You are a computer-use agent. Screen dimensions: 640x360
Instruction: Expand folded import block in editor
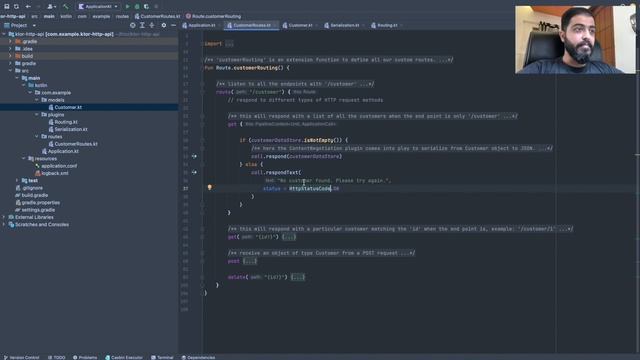229,44
